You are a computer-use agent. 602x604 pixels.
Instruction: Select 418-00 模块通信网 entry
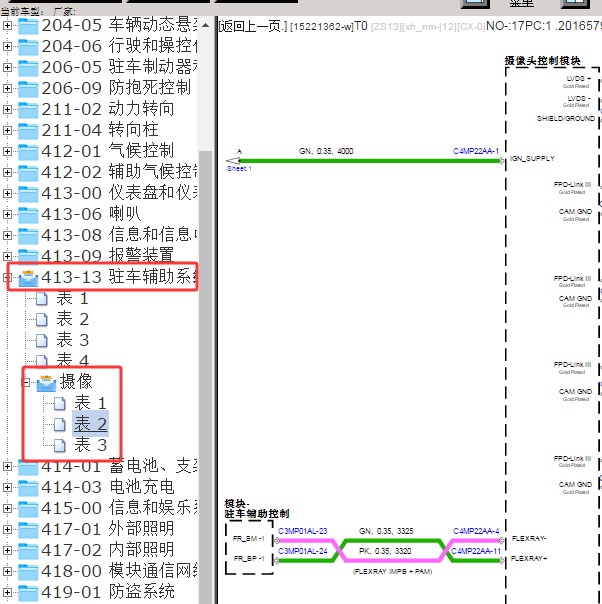pyautogui.click(x=119, y=572)
